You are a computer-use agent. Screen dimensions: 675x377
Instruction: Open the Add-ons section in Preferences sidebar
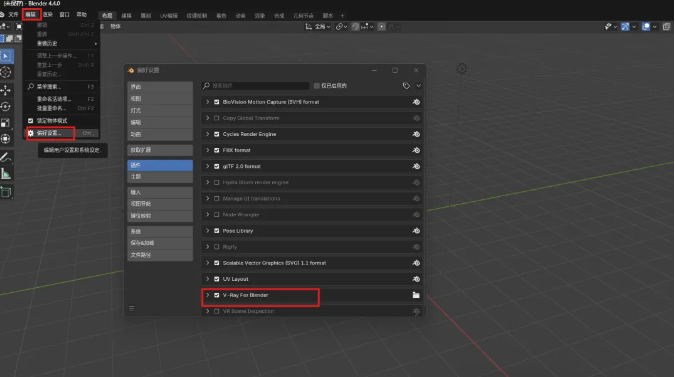click(160, 165)
